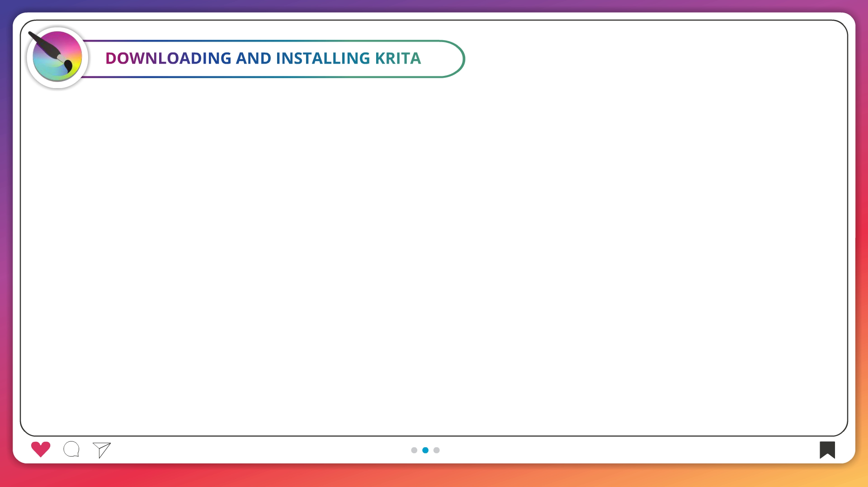Go to the first slide dot
The image size is (868, 487).
point(414,450)
